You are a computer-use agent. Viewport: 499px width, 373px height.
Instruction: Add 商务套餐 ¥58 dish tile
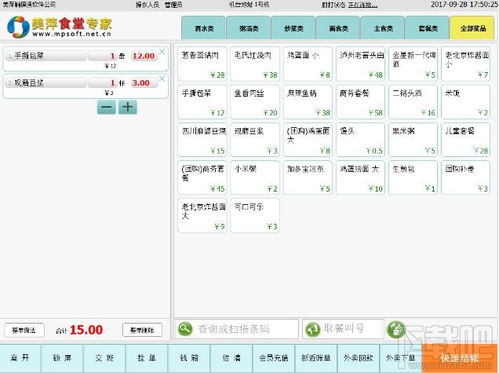pyautogui.click(x=360, y=102)
